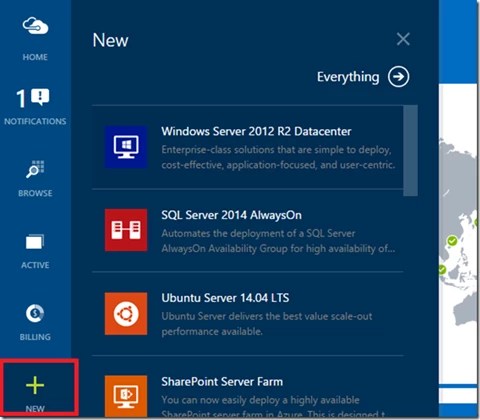Viewport: 480px width, 420px height.
Task: Click the ACTIVE label in sidebar
Action: pyautogui.click(x=35, y=265)
